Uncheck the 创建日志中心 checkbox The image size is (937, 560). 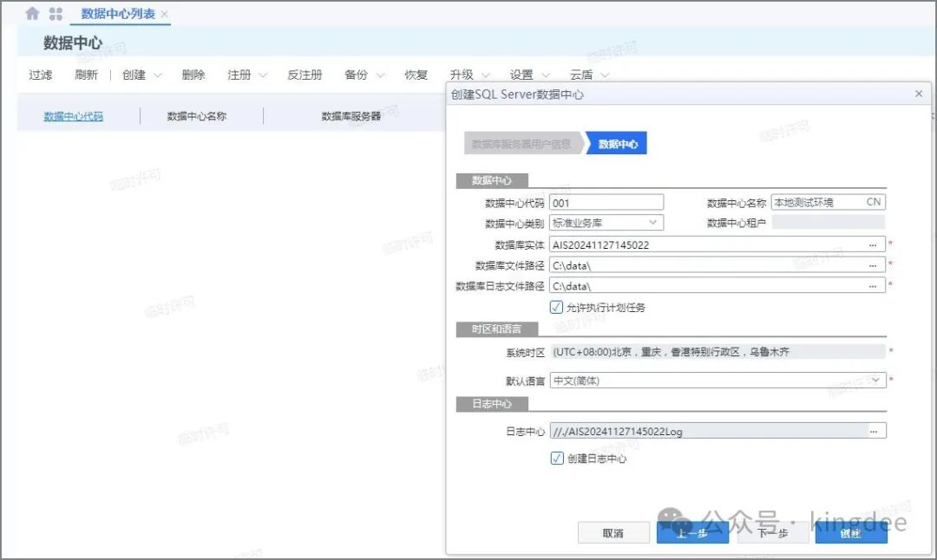coord(557,459)
